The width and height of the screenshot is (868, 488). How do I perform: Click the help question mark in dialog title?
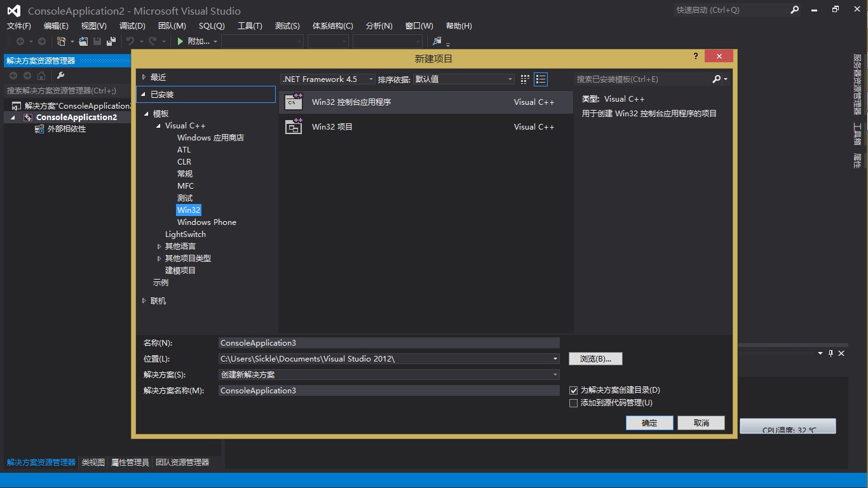[x=696, y=57]
